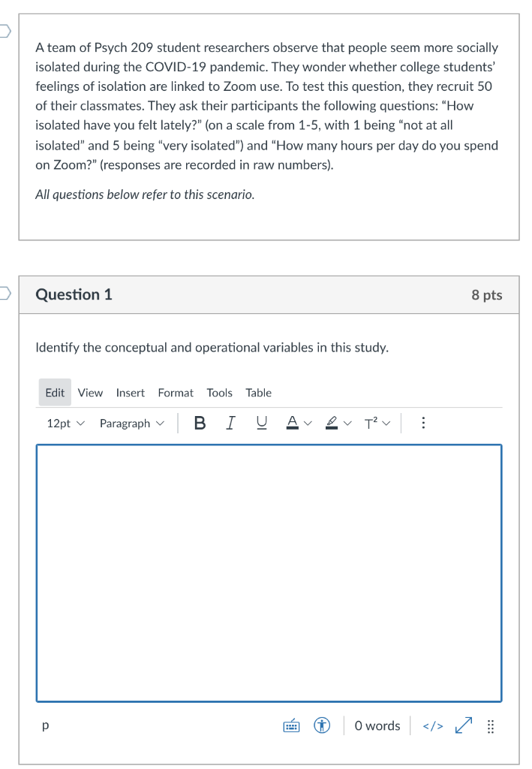Open the 12pt font size dropdown
This screenshot has width=532, height=769.
pos(65,423)
